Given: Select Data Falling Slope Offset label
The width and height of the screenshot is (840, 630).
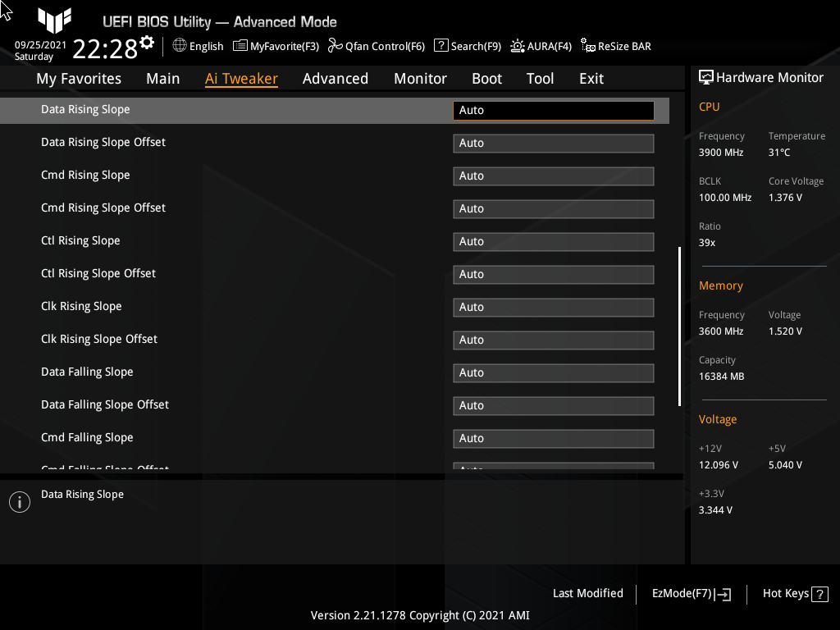Looking at the screenshot, I should tap(105, 404).
